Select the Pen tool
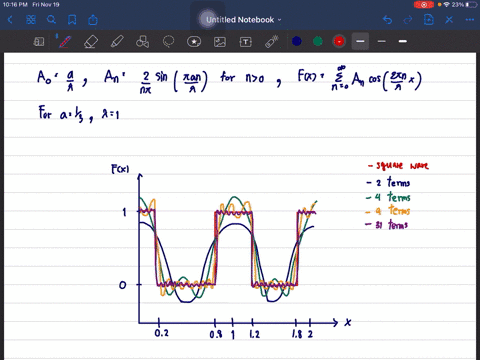The image size is (480, 360). coord(64,42)
